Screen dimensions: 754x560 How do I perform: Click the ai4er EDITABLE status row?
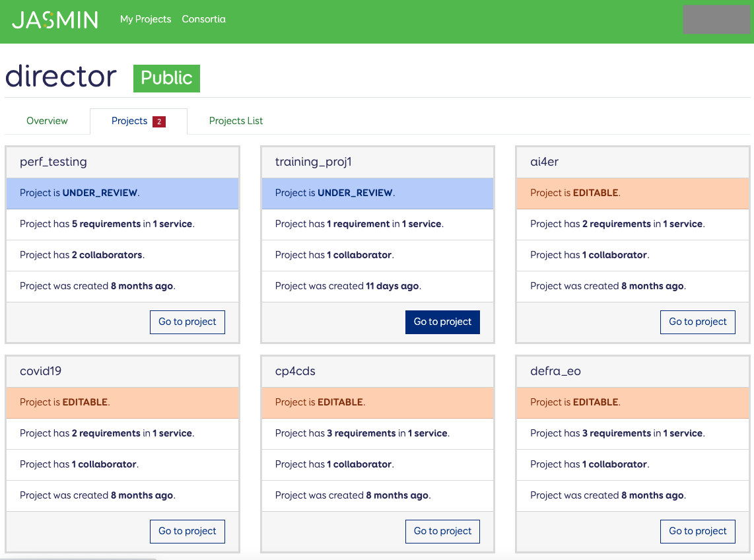tap(633, 193)
